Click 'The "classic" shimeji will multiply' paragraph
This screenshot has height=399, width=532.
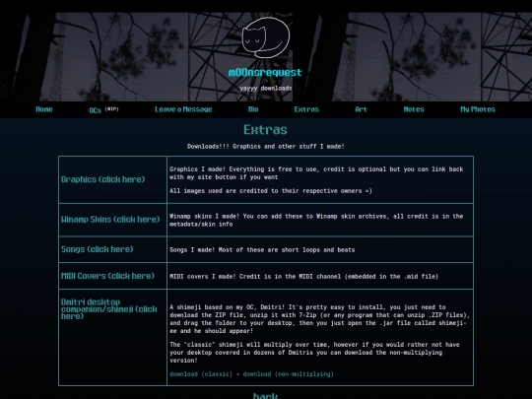tap(314, 353)
